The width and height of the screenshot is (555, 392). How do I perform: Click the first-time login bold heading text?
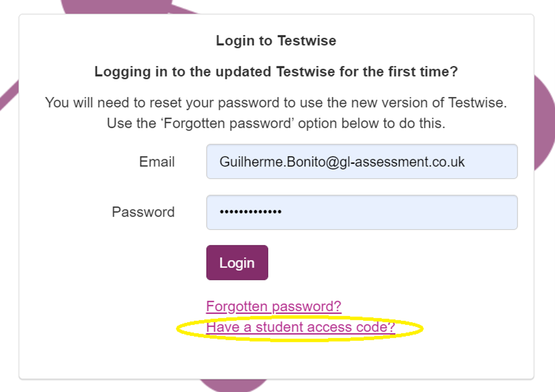point(276,71)
